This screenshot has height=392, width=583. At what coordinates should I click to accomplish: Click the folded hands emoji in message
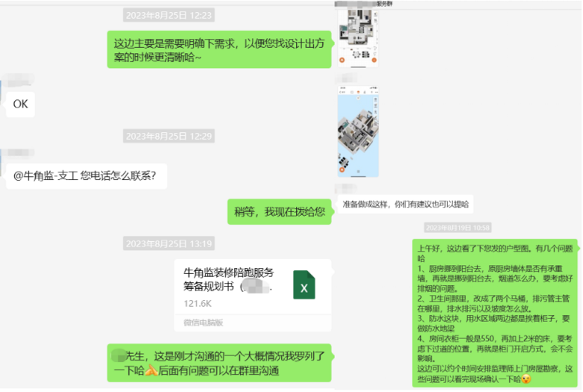pyautogui.click(x=151, y=370)
